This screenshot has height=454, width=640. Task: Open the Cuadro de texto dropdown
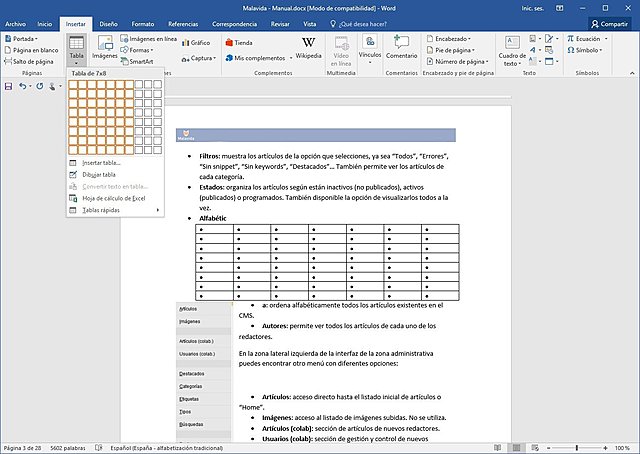pos(512,51)
